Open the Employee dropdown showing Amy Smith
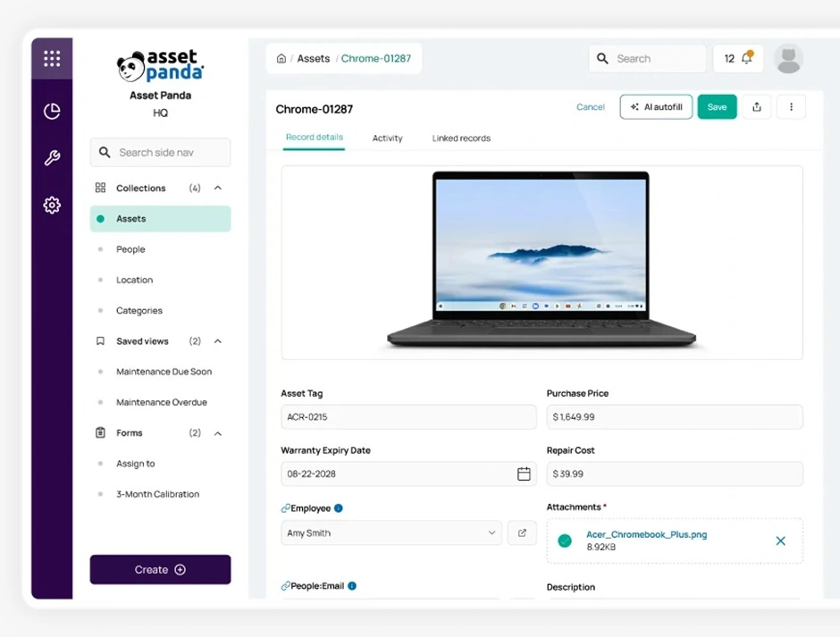 pos(391,533)
